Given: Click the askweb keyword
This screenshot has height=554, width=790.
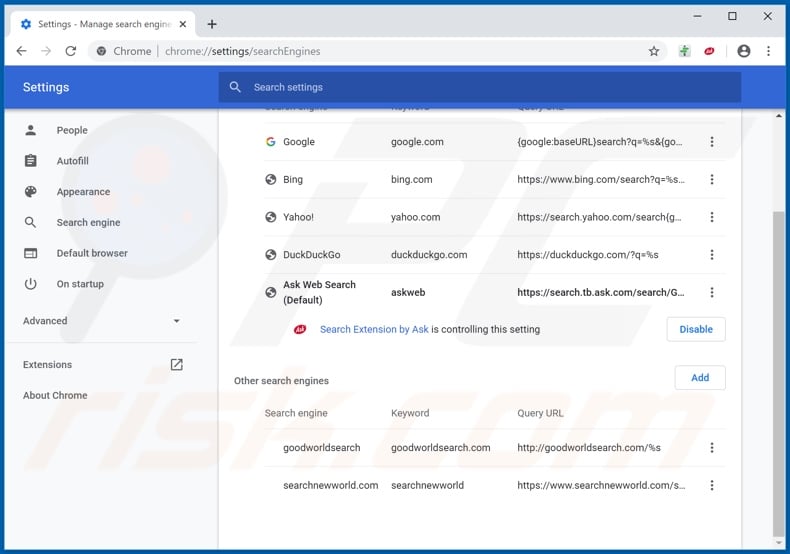Looking at the screenshot, I should click(x=408, y=292).
